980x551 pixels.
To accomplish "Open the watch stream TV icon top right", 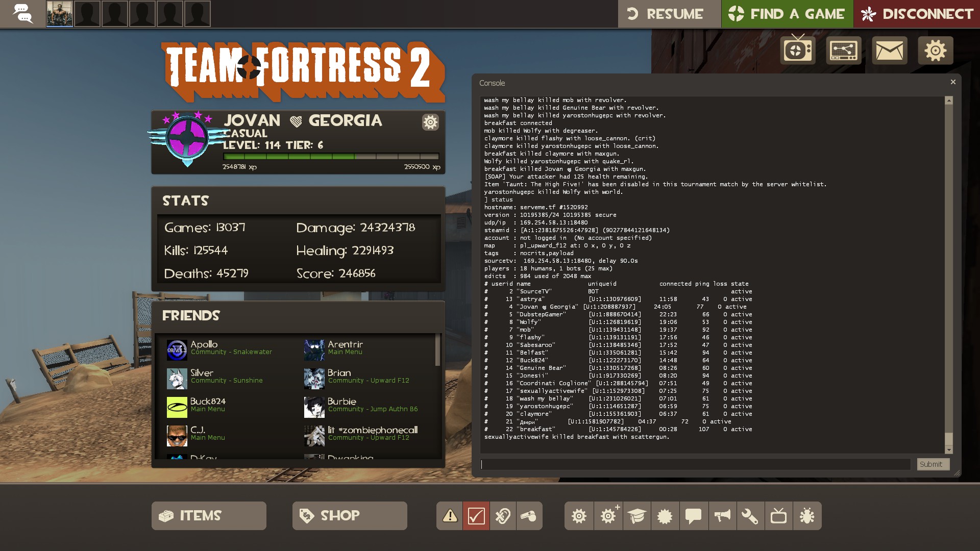I will click(797, 51).
